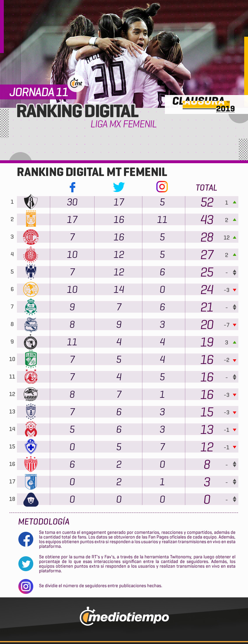
Task: Click the no-change arrows beside total 25
Action: [235, 272]
